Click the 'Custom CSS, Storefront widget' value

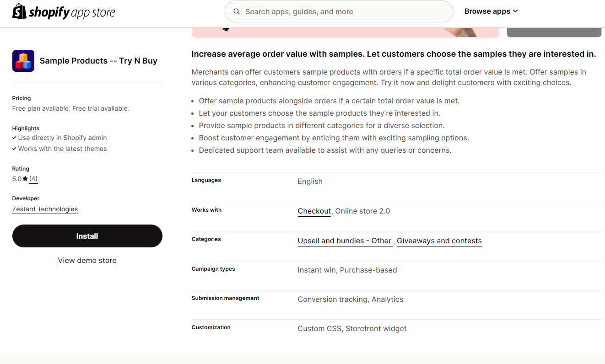click(352, 329)
